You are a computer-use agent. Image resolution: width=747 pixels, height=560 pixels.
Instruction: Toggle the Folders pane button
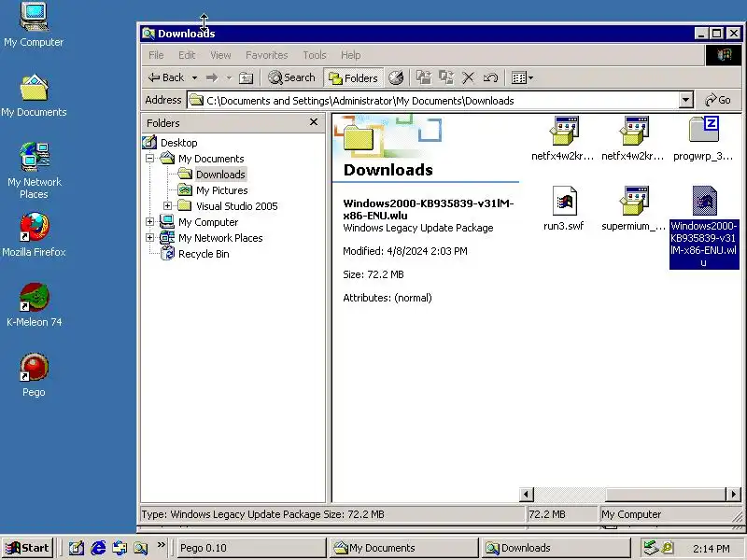(x=353, y=77)
